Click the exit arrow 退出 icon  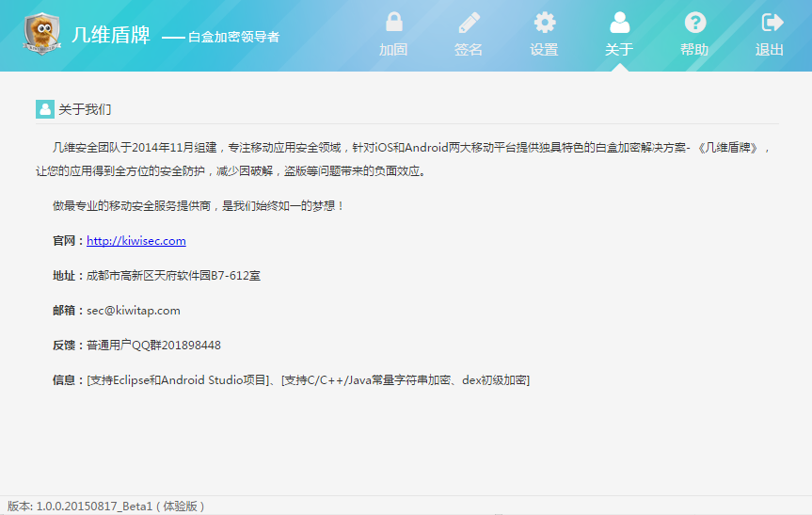click(772, 23)
